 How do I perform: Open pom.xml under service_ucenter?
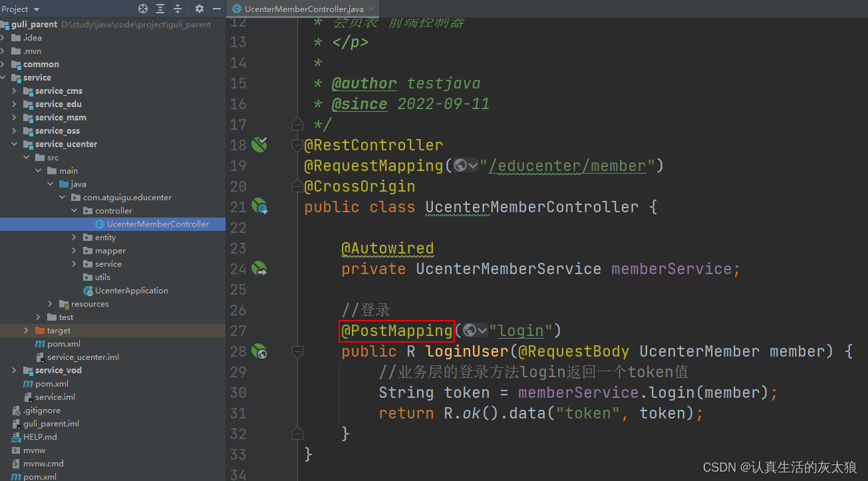(x=64, y=344)
